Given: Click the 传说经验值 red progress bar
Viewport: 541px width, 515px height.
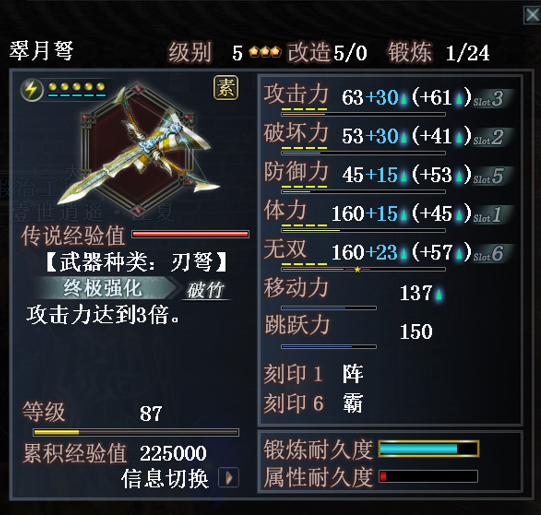Looking at the screenshot, I should 190,234.
